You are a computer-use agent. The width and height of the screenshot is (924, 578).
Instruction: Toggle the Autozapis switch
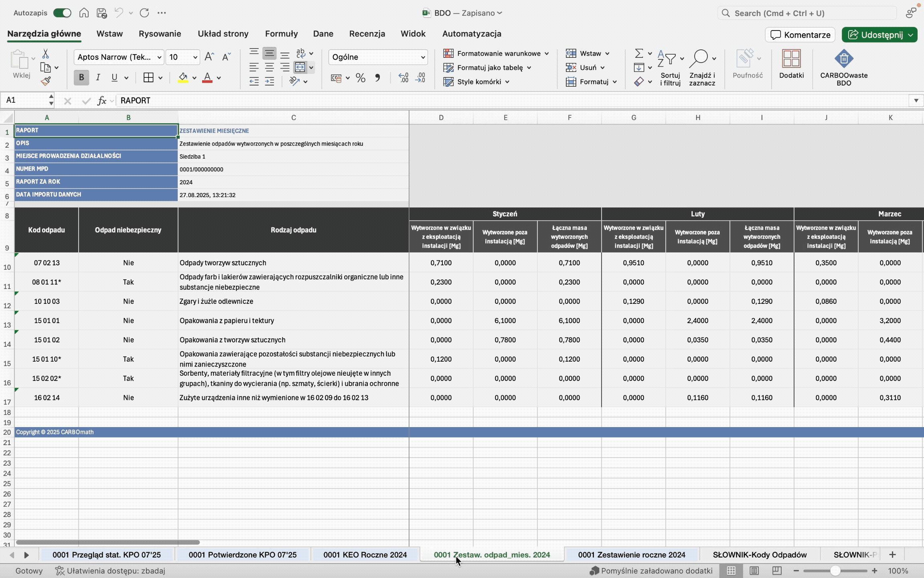click(x=62, y=13)
